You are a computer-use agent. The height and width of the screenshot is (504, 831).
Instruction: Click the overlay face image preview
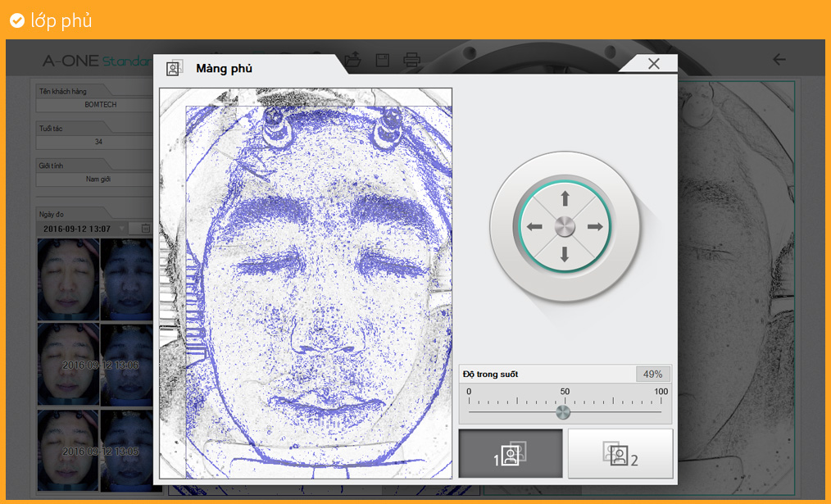[306, 283]
